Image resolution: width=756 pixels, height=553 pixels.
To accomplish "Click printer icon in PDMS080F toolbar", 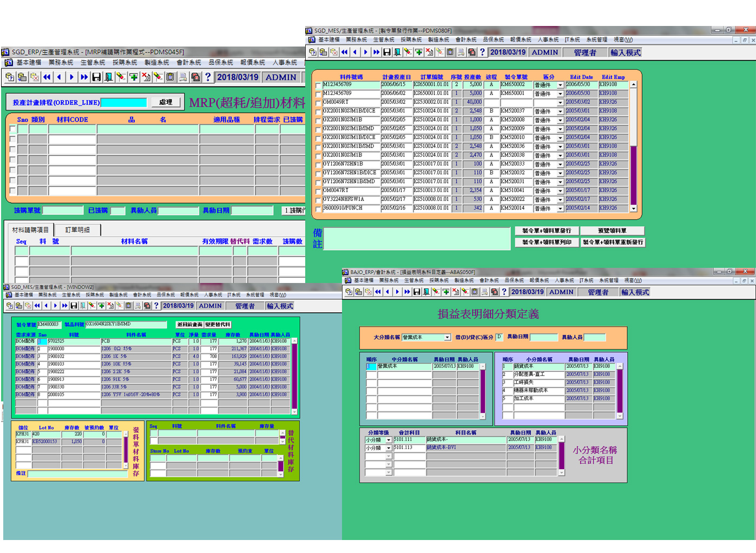I will coord(461,52).
